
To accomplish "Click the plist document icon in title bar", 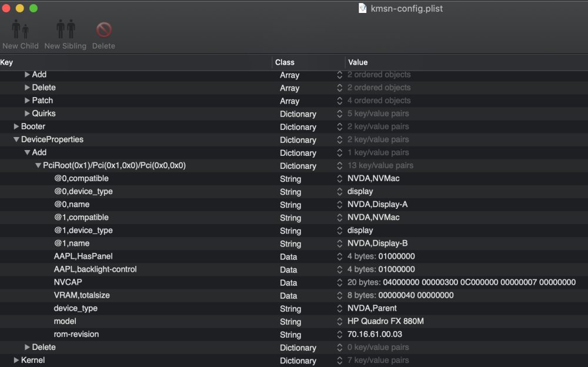I will 362,8.
